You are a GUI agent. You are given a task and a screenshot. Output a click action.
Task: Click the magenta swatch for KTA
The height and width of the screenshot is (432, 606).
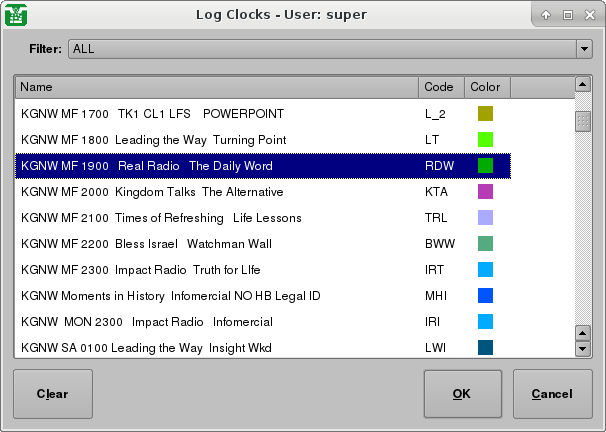[486, 192]
